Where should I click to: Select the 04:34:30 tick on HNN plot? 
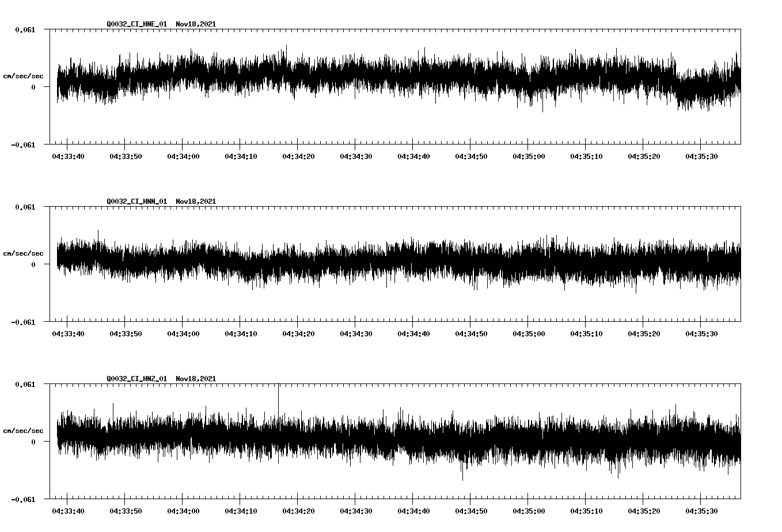[x=355, y=319]
